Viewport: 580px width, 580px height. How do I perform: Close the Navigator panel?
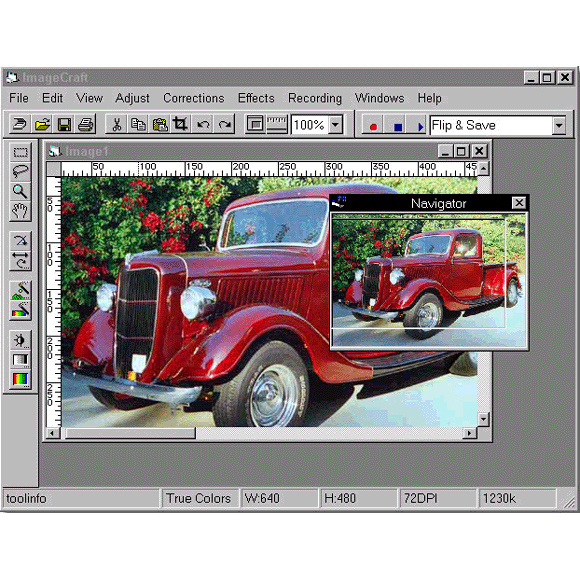(x=519, y=203)
